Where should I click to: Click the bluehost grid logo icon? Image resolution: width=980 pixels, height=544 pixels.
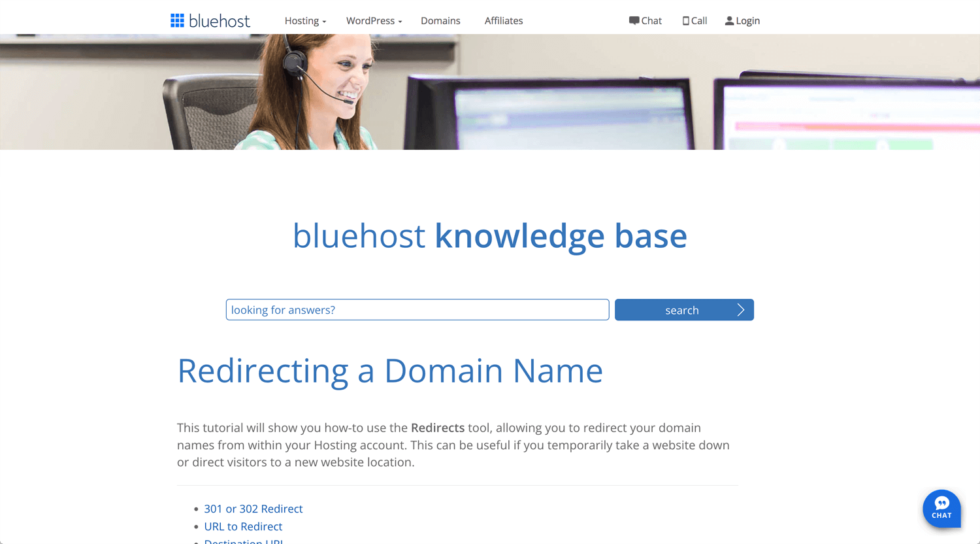coord(177,20)
